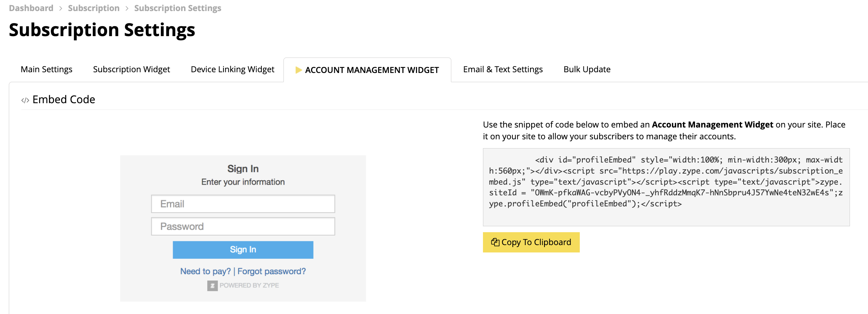Select the Device Linking Widget tab
This screenshot has height=314, width=868.
(x=233, y=69)
